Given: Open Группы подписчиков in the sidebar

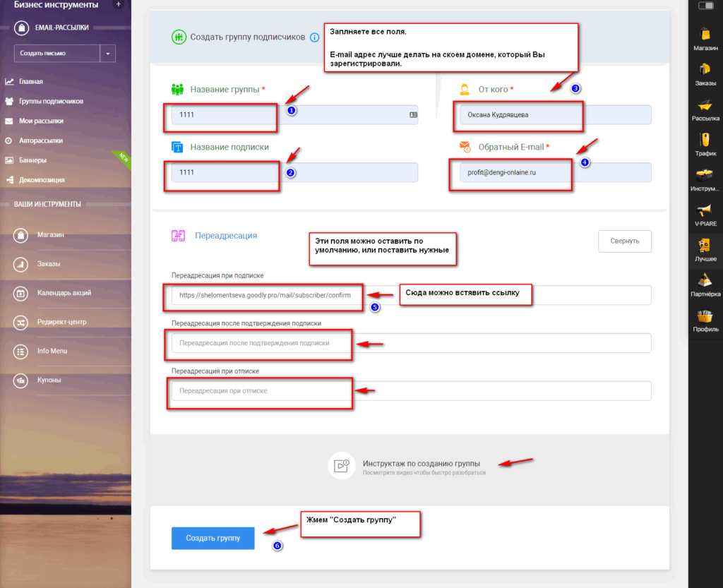Looking at the screenshot, I should (51, 102).
